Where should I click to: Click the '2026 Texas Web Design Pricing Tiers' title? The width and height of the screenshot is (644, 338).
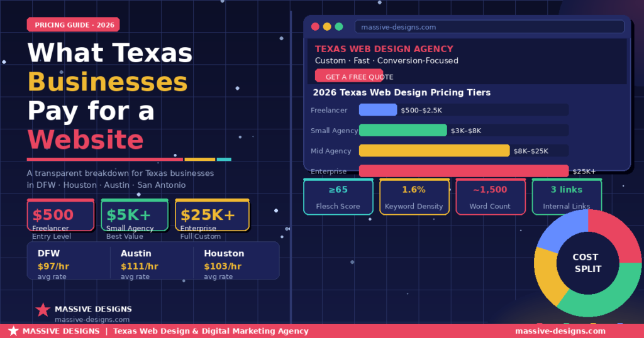click(x=402, y=92)
